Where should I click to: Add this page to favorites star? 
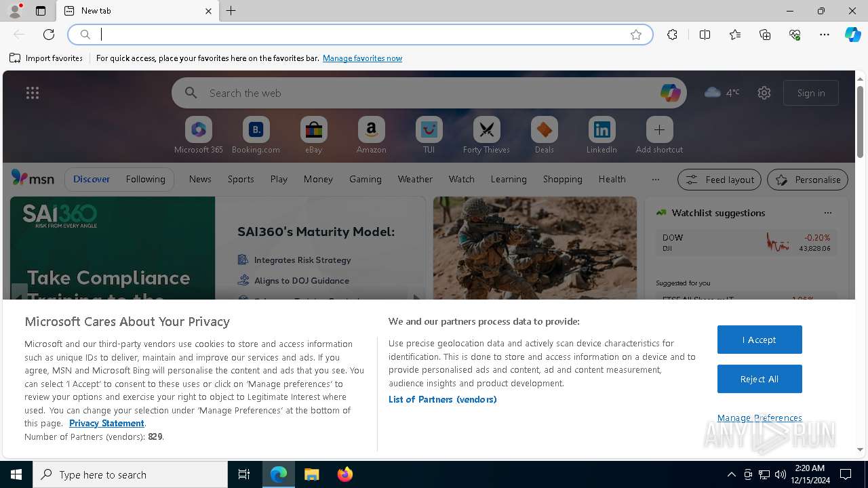click(636, 35)
